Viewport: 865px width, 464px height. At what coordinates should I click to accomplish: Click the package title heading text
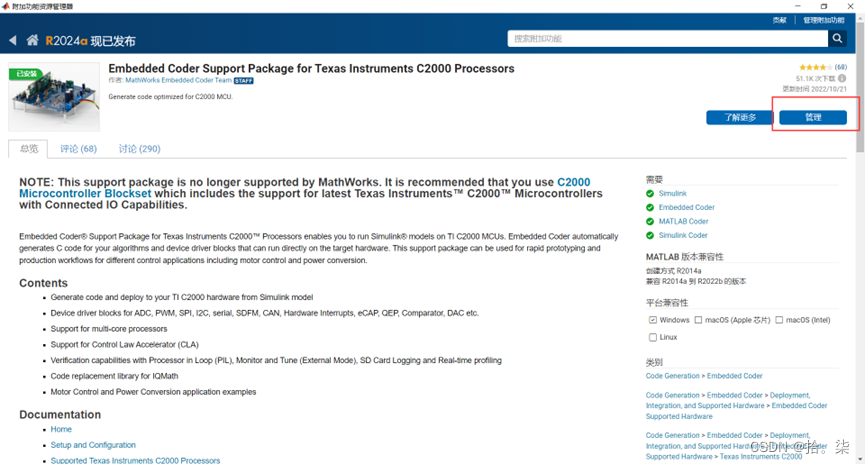(x=311, y=68)
